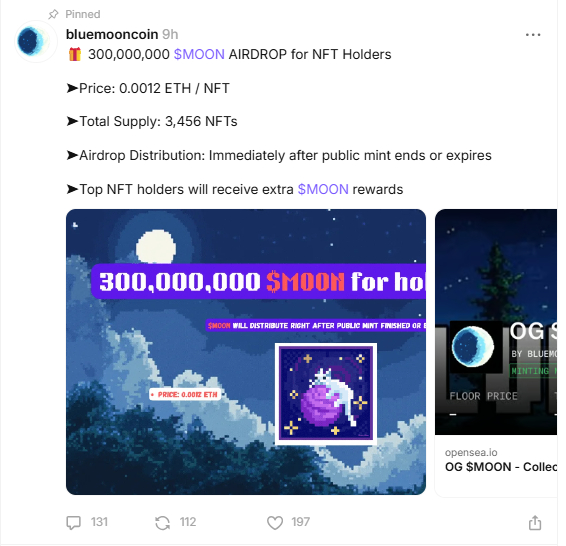Image resolution: width=566 pixels, height=546 pixels.
Task: Open the 300,000,000 $MOON banner image
Action: (246, 352)
